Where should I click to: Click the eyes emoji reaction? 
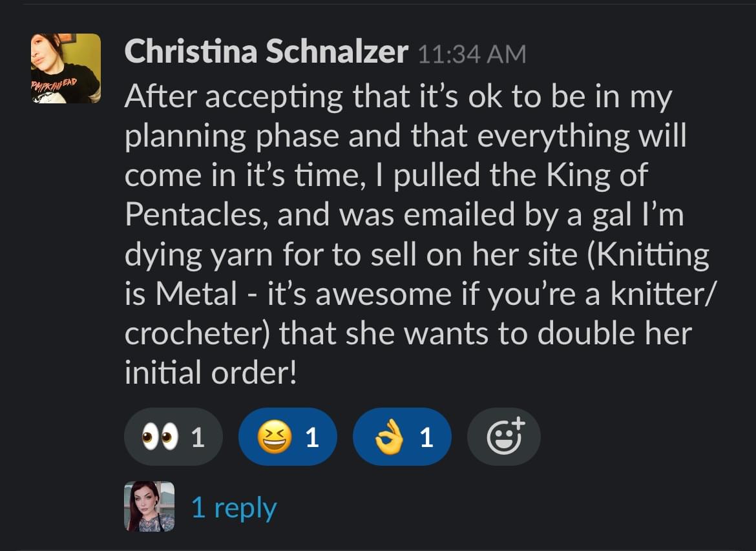[174, 437]
